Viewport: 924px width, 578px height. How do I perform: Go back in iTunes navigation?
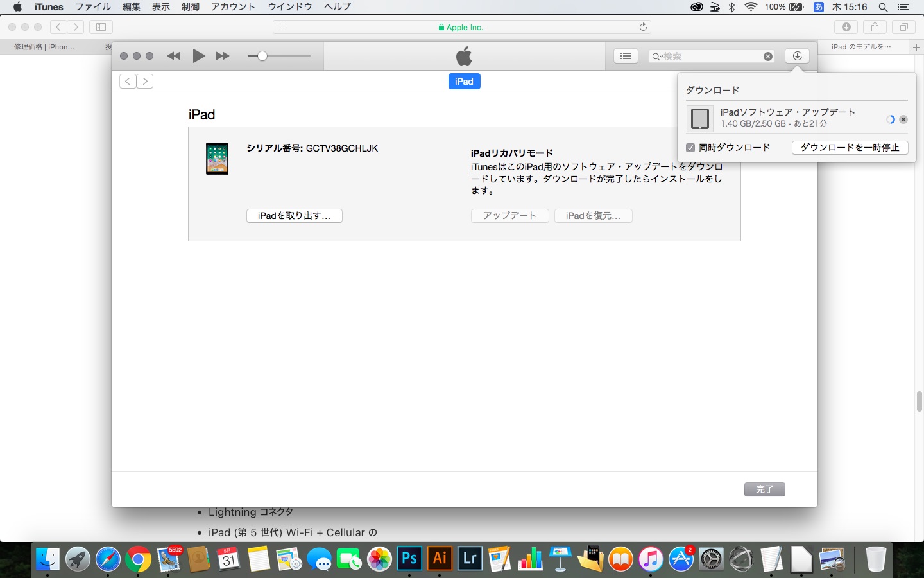[128, 81]
